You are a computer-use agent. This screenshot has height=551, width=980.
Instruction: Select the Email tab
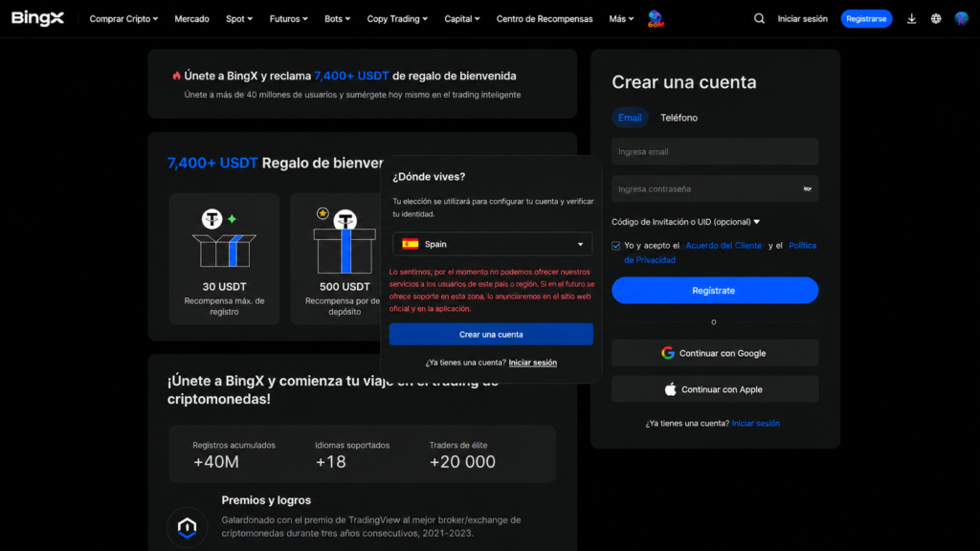[x=630, y=118]
